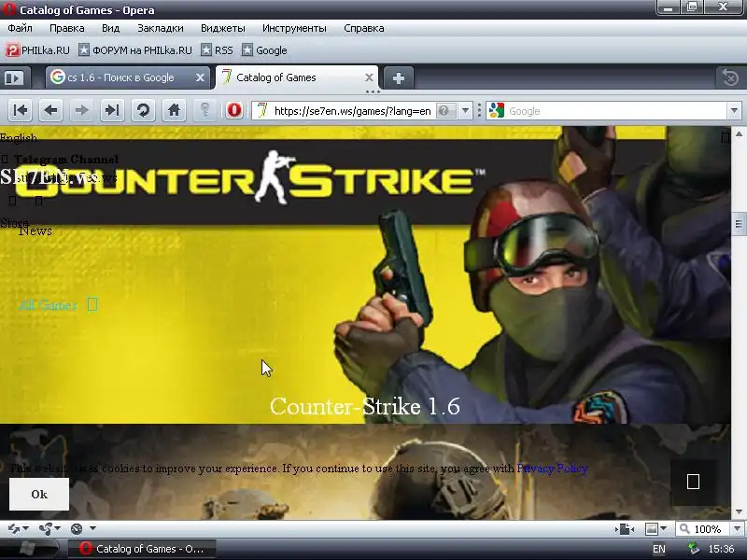Screen dimensions: 747x560
Task: Select the Catalog of Games tab
Action: (297, 77)
